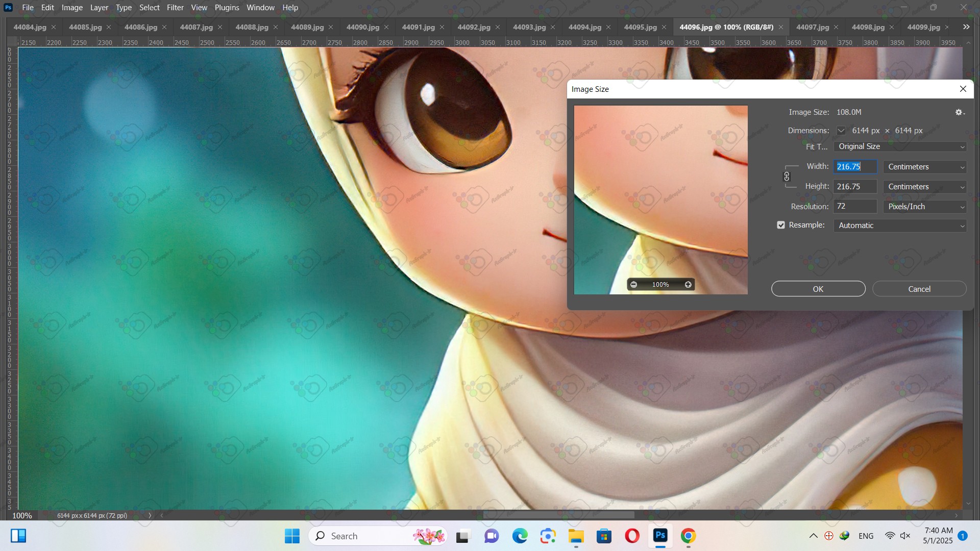Click Cancel in Image Size dialog
This screenshot has height=551, width=980.
(x=919, y=289)
